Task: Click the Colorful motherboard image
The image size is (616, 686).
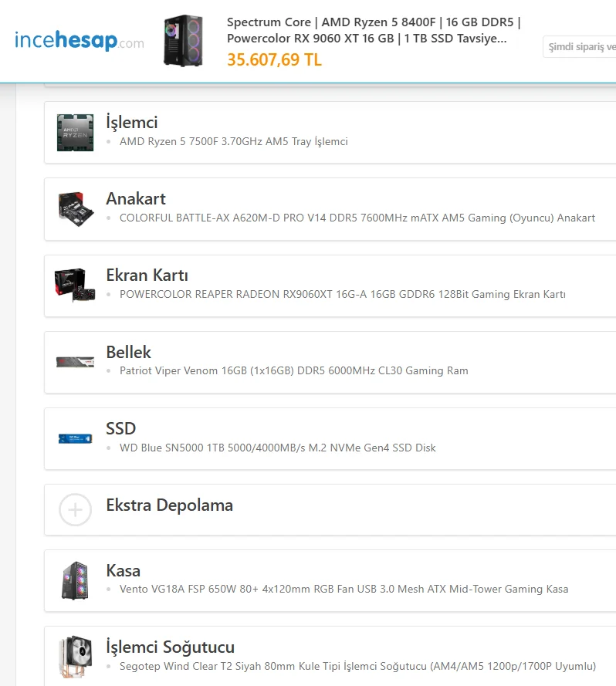Action: (75, 208)
